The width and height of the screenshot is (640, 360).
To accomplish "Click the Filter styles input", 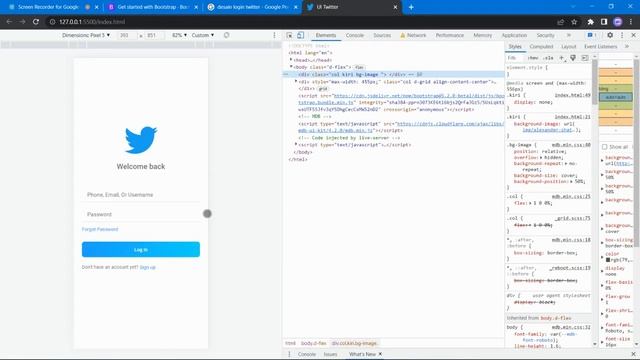I will pos(515,58).
